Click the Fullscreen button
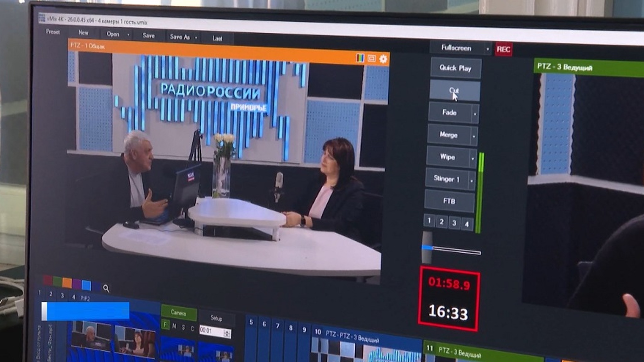 [456, 48]
